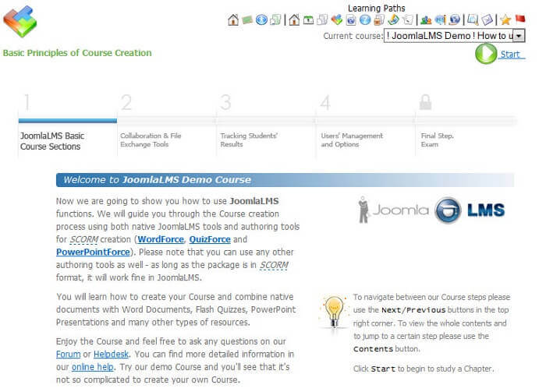Open the Helpdesk link
This screenshot has width=546, height=392.
[111, 354]
